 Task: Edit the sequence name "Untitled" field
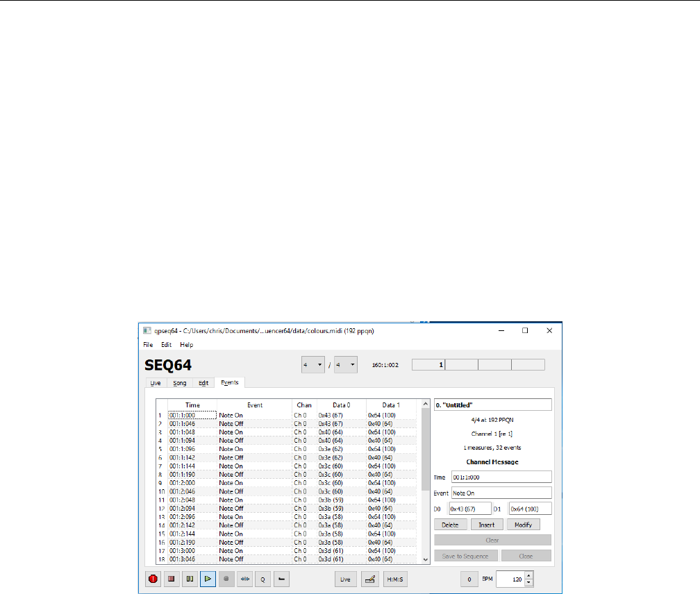[x=493, y=405]
